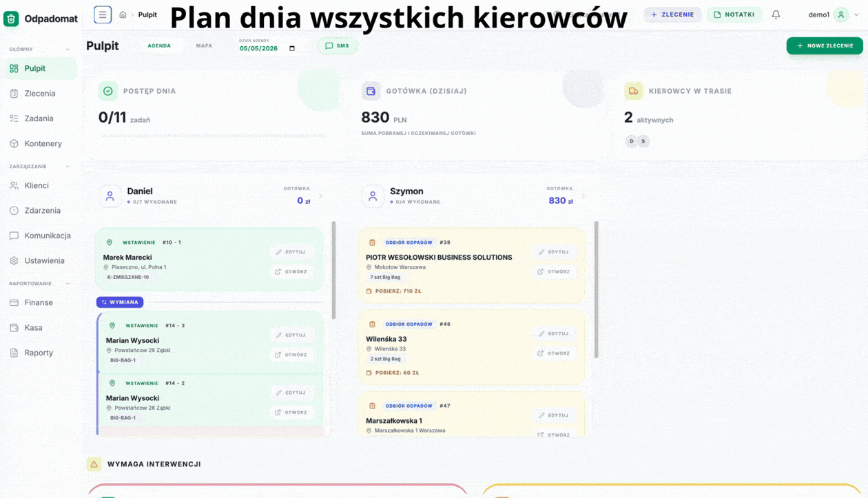Viewport: 868px width, 498px height.
Task: Open Marek Marecki task
Action: [292, 271]
